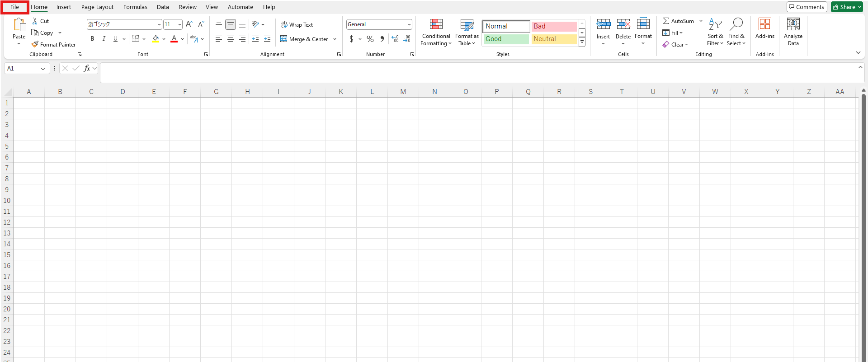
Task: Open the font name dropdown
Action: [x=159, y=24]
